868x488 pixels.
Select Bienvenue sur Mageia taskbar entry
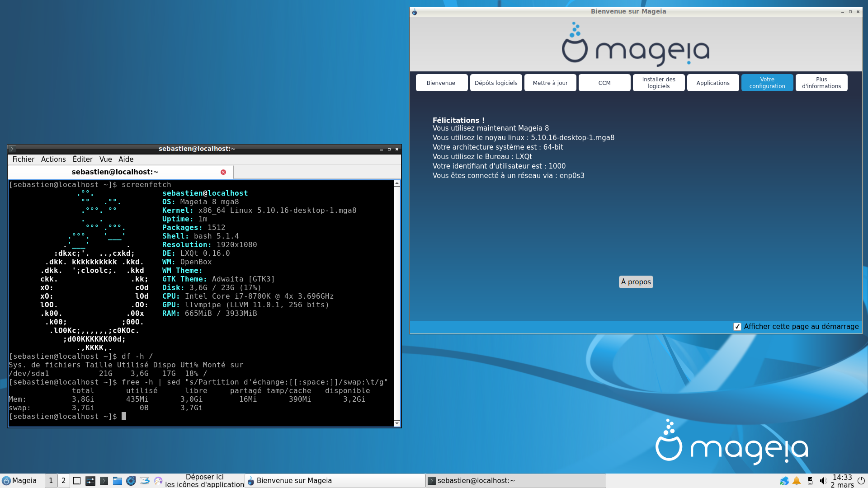click(x=335, y=481)
